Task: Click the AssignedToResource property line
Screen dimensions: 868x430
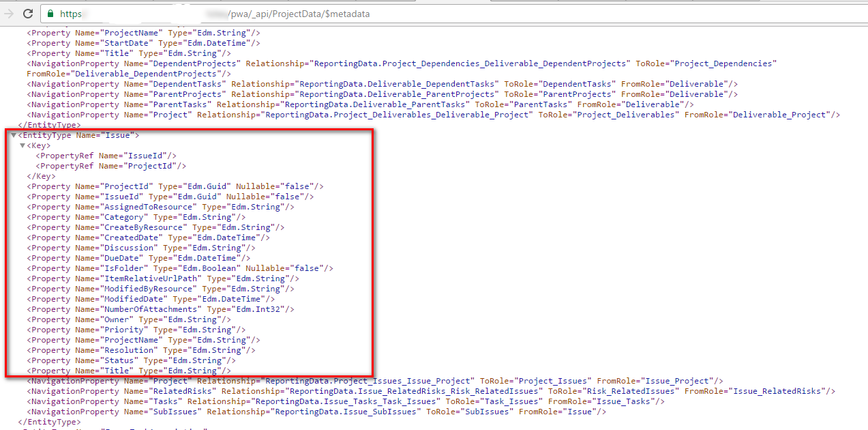Action: [x=161, y=207]
